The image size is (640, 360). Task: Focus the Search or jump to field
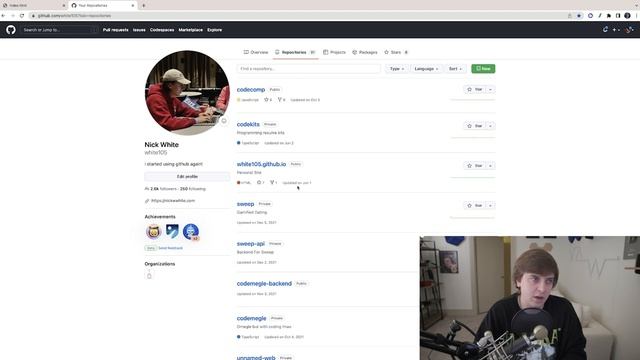pos(60,30)
